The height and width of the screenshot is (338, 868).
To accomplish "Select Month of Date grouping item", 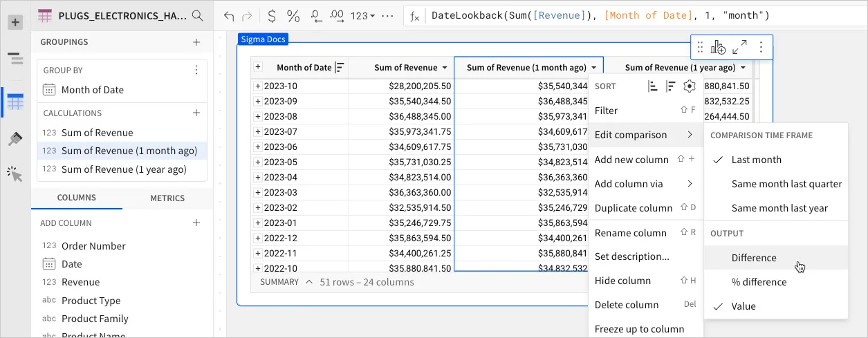I will coord(122,90).
